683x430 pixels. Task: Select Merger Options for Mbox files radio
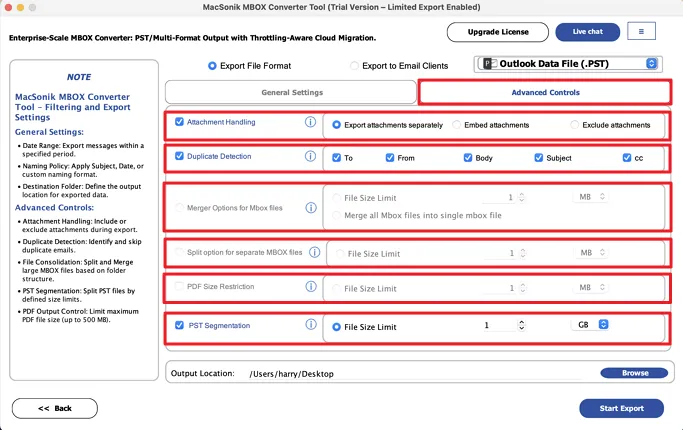click(x=179, y=208)
